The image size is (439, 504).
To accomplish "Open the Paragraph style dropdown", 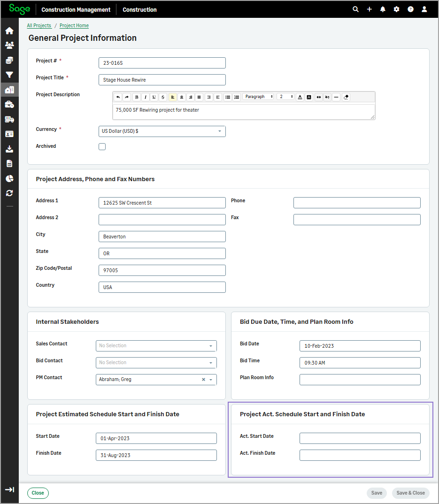I will point(259,97).
